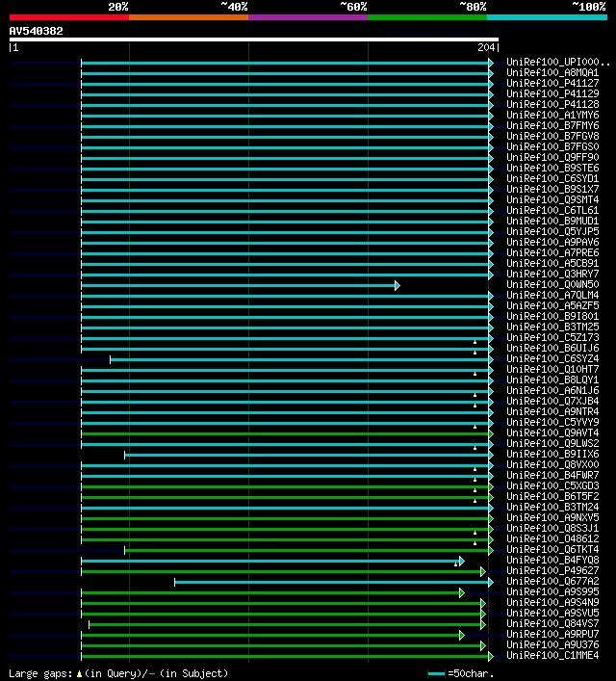
Task: Click the UniRef100_UPI000.. label
Action: point(558,62)
